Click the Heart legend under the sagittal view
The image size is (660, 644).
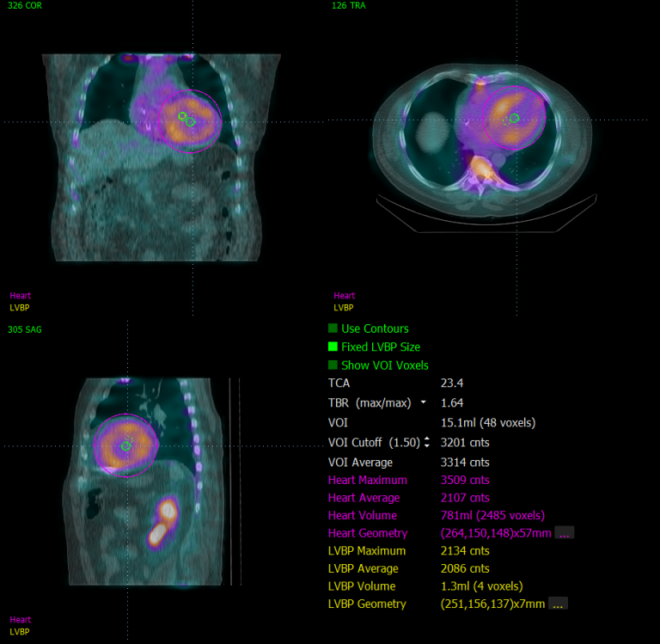pos(21,620)
